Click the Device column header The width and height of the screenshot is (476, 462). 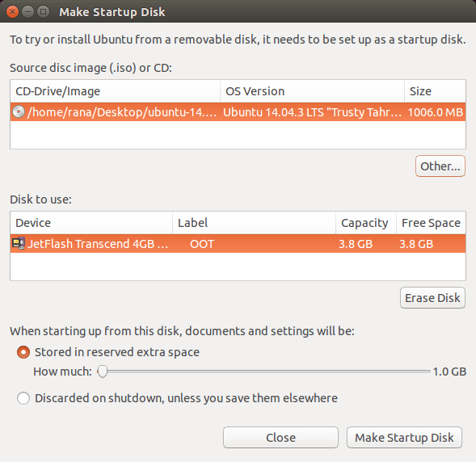coord(91,223)
